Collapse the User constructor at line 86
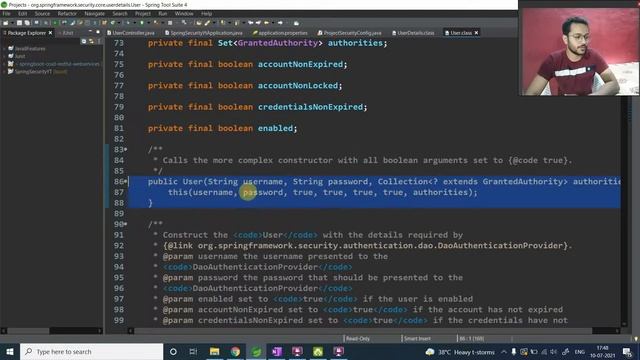The width and height of the screenshot is (640, 360). tap(126, 181)
